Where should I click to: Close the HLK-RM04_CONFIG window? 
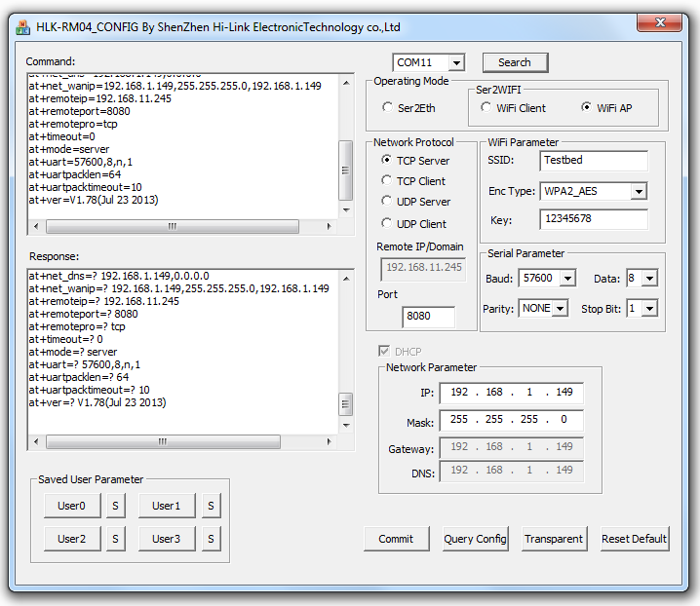click(659, 22)
